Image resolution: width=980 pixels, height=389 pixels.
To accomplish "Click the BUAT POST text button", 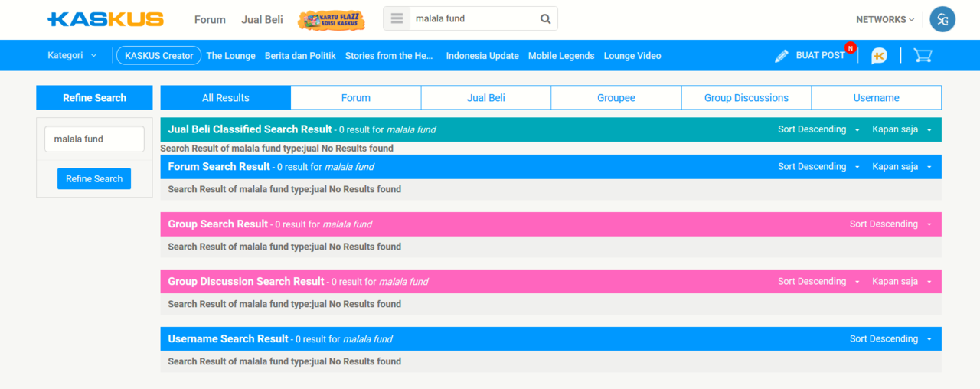I will pos(821,55).
